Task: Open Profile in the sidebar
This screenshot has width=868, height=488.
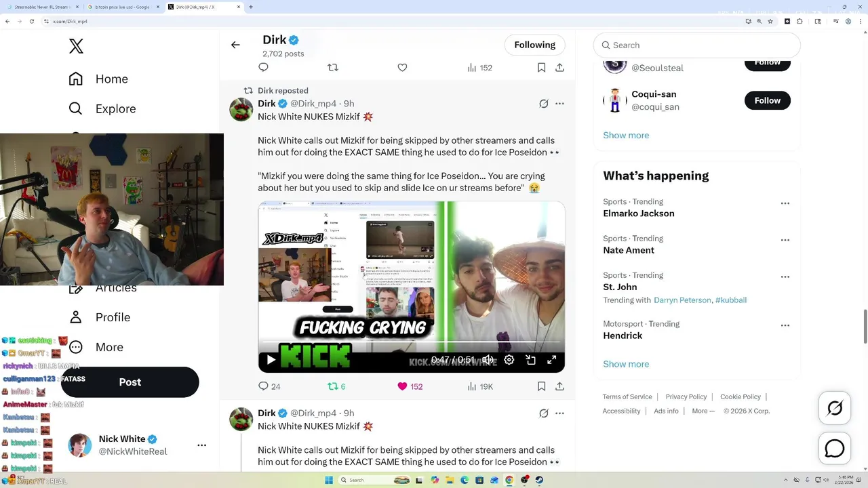Action: pyautogui.click(x=100, y=317)
